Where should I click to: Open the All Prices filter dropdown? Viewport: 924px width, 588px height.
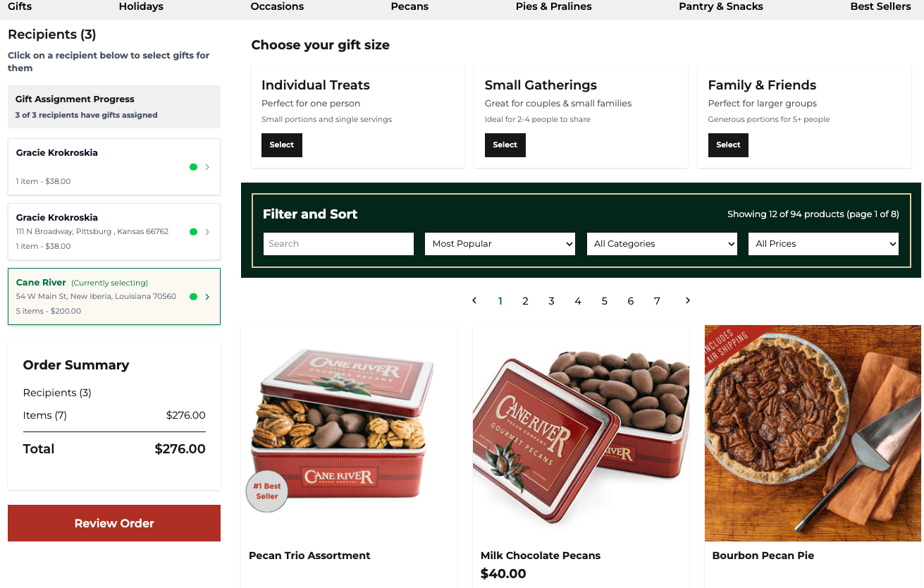pyautogui.click(x=823, y=244)
